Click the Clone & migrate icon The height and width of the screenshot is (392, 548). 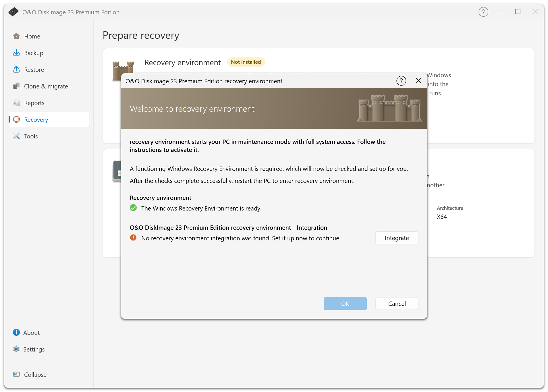pos(16,86)
